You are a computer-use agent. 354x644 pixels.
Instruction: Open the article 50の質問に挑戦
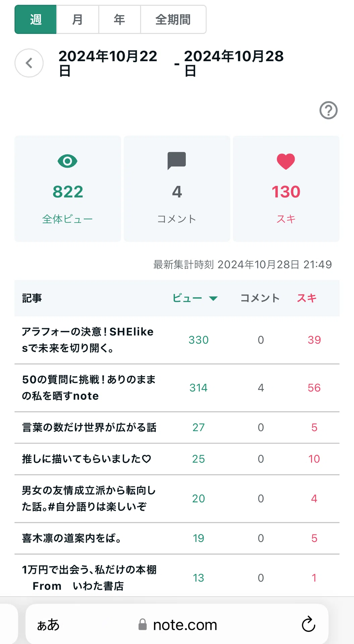89,388
